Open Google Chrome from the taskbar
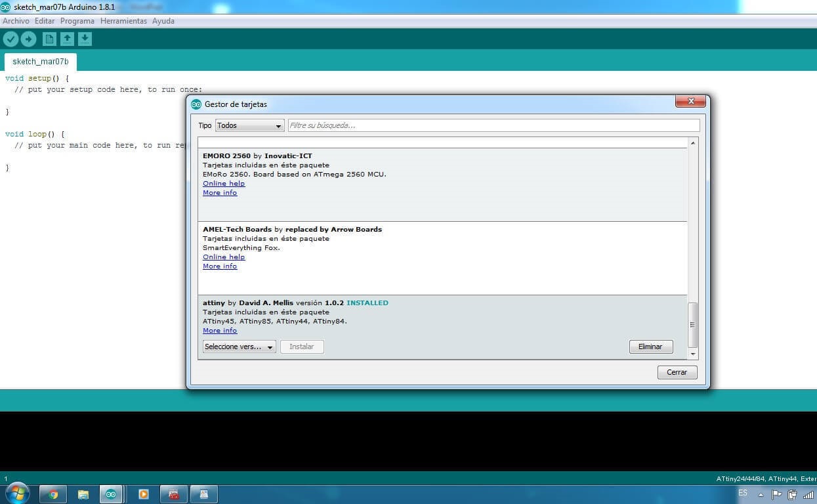Screen dimensions: 817x504 click(53, 494)
